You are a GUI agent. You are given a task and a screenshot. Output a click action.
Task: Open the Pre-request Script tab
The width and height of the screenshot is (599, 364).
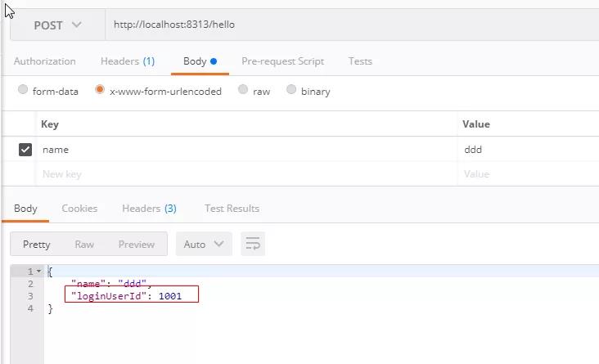click(x=282, y=61)
